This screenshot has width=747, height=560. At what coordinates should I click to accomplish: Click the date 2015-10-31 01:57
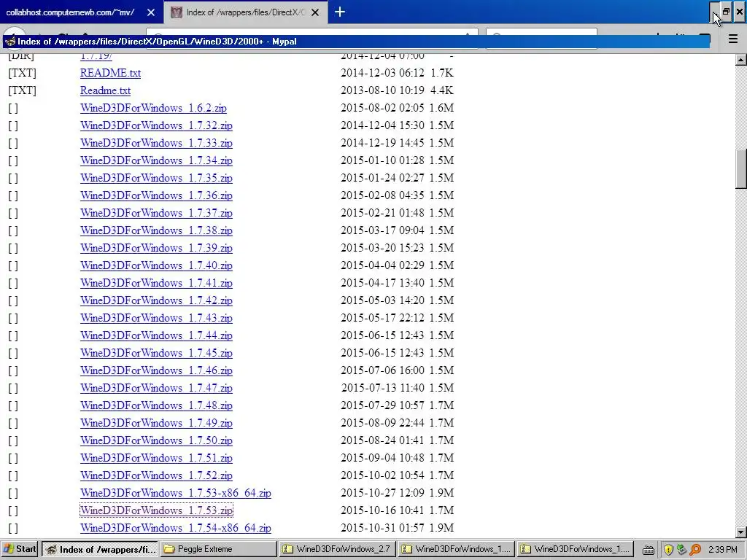coord(382,528)
